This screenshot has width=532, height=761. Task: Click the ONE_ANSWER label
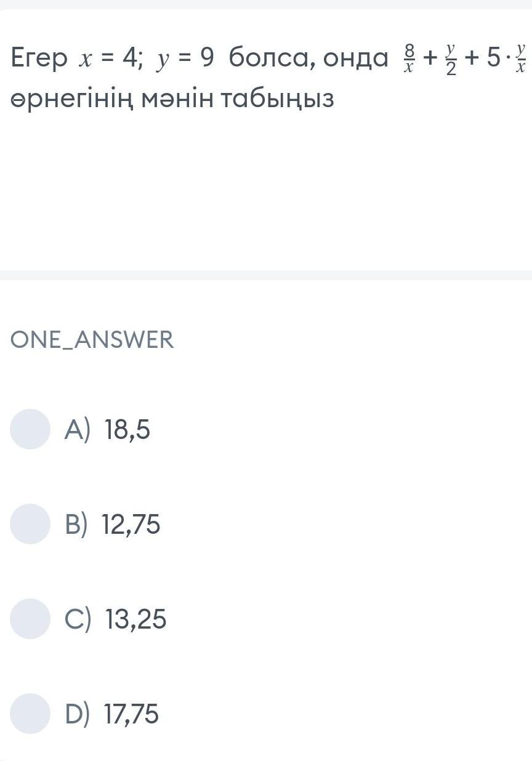coord(92,340)
